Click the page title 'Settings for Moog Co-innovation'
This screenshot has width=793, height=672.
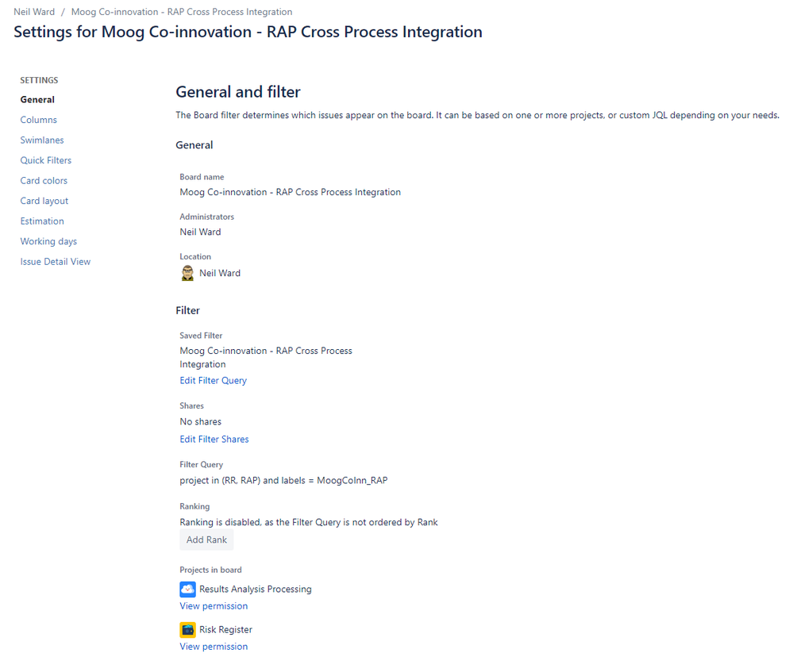[x=248, y=32]
